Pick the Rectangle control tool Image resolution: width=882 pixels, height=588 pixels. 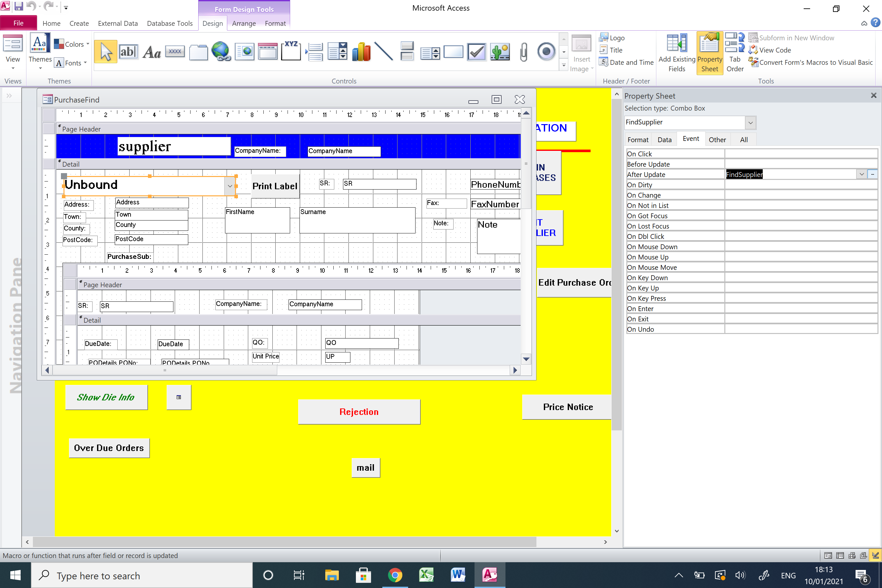453,52
